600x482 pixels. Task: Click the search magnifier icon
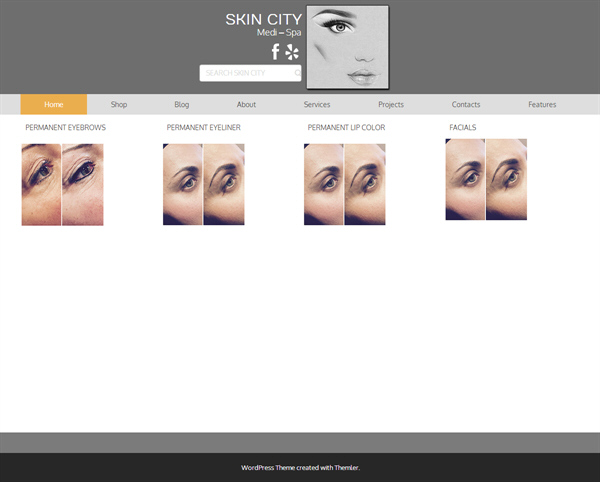coord(297,73)
